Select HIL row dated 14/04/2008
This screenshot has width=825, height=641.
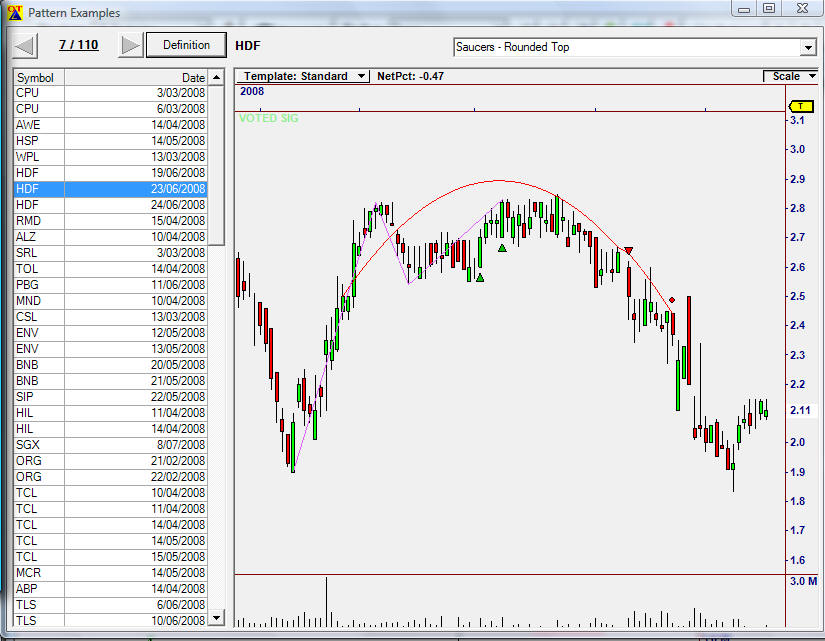(x=110, y=429)
